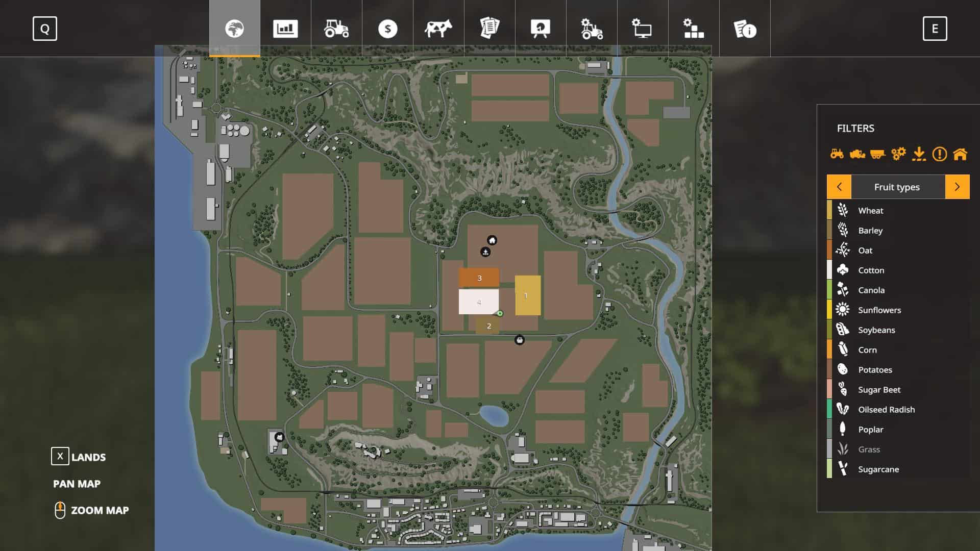The image size is (980, 551).
Task: Click the Q previous page button
Action: click(x=45, y=29)
